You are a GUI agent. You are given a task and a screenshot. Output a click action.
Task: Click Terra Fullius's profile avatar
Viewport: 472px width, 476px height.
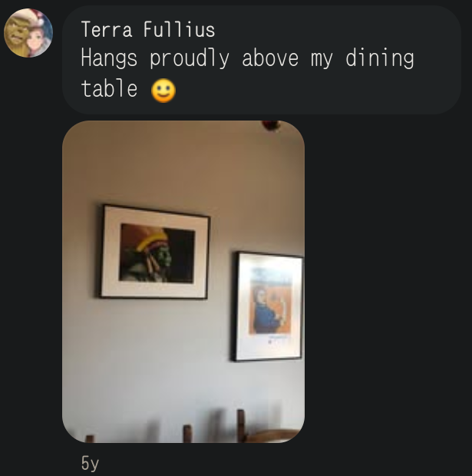point(28,33)
